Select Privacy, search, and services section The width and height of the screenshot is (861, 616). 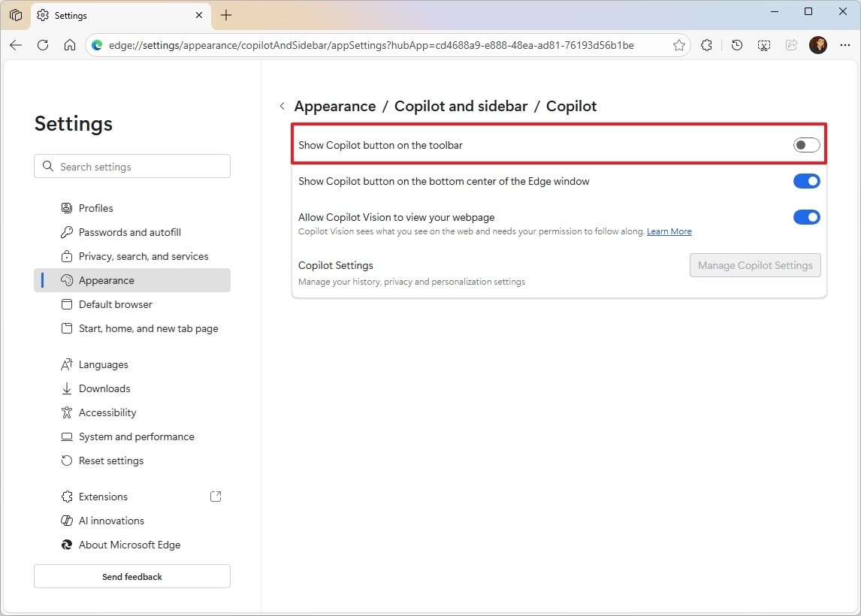point(143,256)
